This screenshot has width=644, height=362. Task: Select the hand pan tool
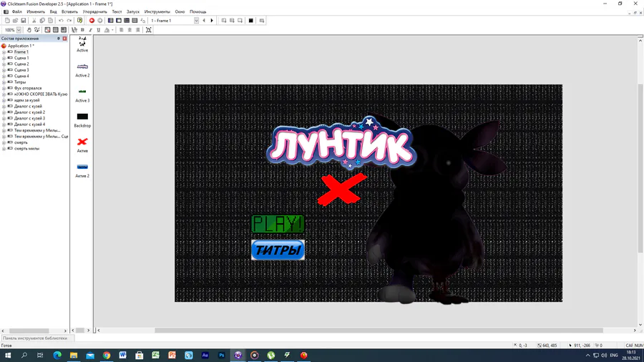[x=29, y=30]
